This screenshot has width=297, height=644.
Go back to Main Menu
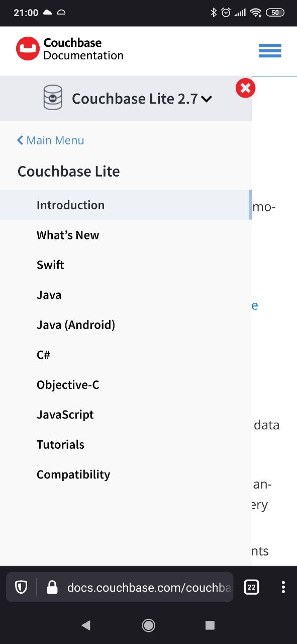(x=50, y=140)
